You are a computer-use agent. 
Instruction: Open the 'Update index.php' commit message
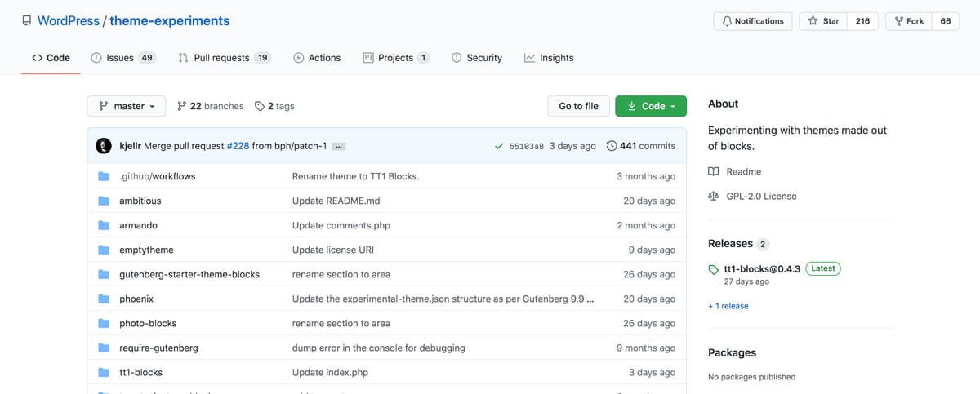tap(330, 372)
